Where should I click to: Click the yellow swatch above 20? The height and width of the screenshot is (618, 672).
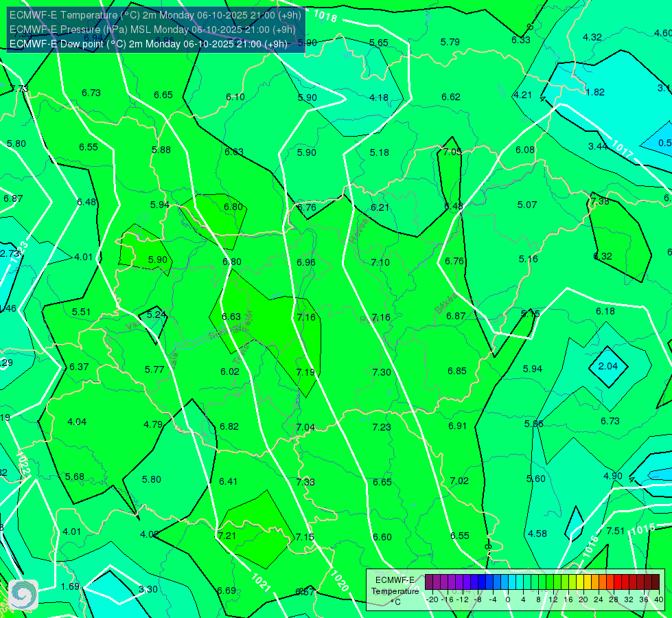[579, 583]
